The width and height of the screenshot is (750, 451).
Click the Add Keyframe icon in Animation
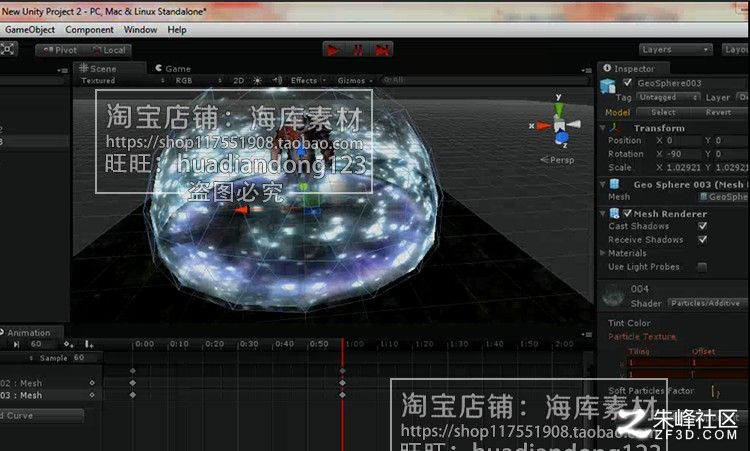(x=68, y=344)
